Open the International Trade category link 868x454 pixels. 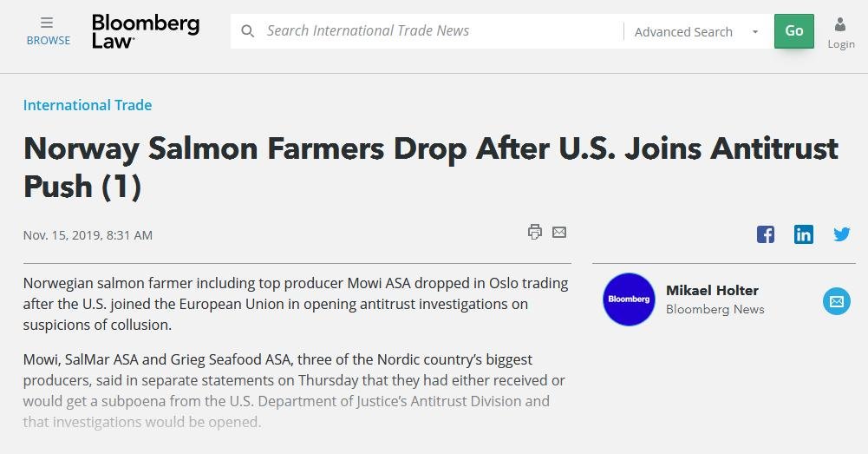(x=88, y=105)
